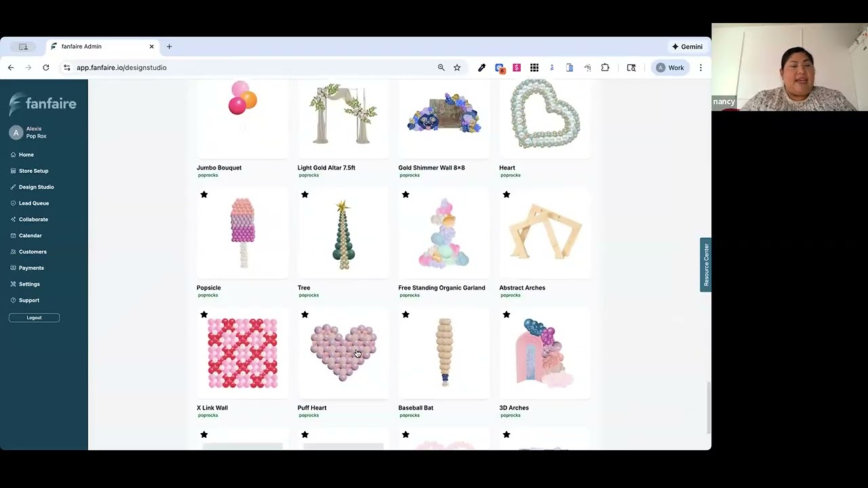This screenshot has height=488, width=868.
Task: Click the Calendar sidebar icon
Action: 14,236
